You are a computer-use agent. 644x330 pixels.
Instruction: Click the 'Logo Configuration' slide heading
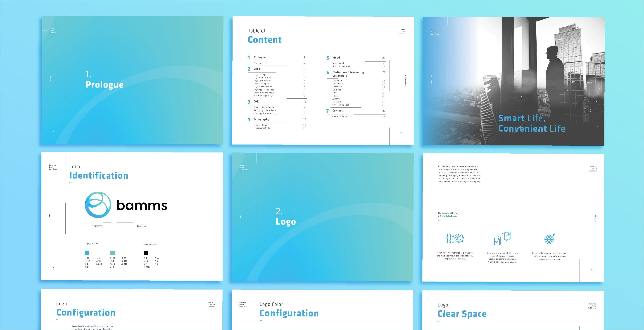pos(86,309)
